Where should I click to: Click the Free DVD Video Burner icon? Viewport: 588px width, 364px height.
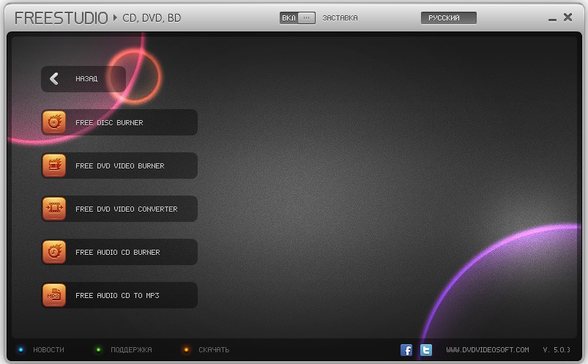[x=54, y=166]
